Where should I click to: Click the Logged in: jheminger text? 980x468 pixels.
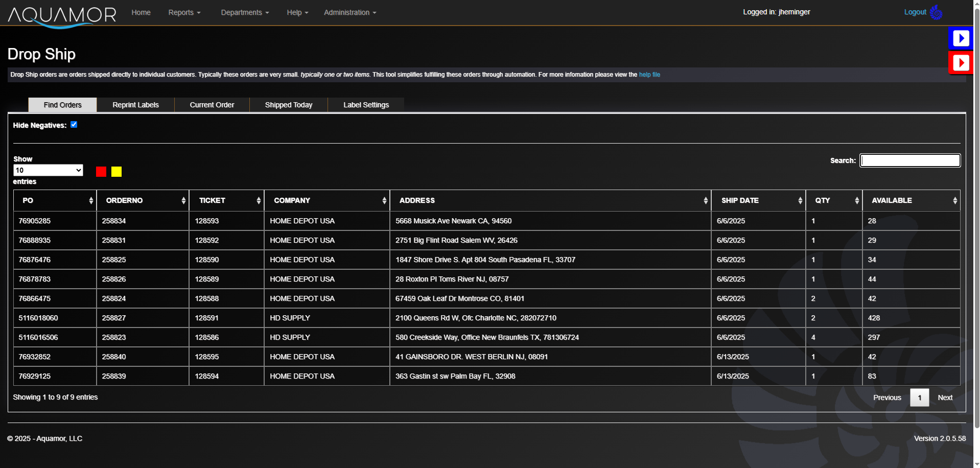click(x=777, y=12)
